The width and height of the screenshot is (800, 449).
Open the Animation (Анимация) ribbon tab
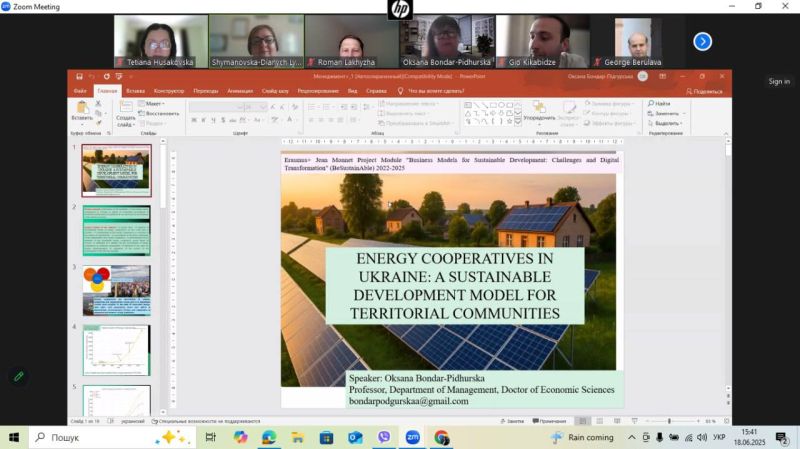click(x=240, y=91)
